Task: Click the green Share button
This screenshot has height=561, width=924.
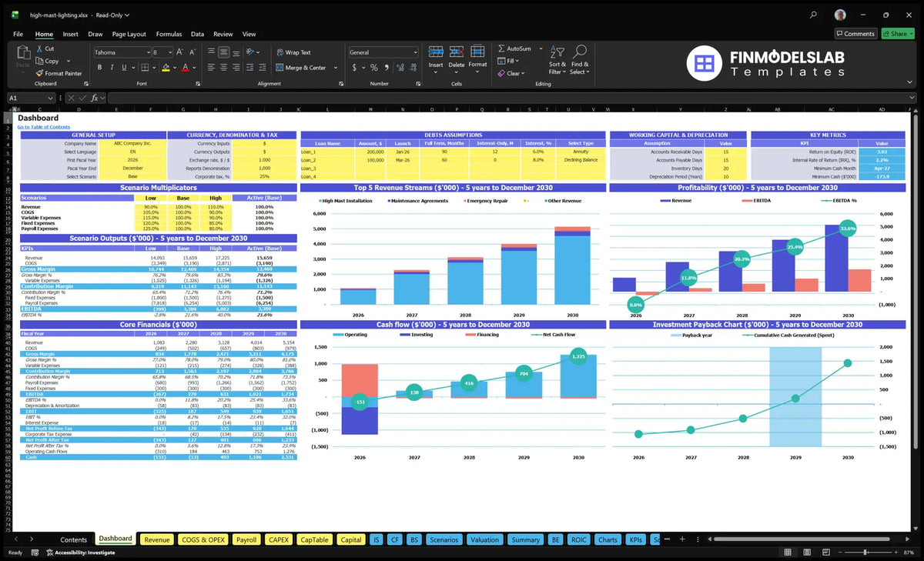Action: click(898, 34)
